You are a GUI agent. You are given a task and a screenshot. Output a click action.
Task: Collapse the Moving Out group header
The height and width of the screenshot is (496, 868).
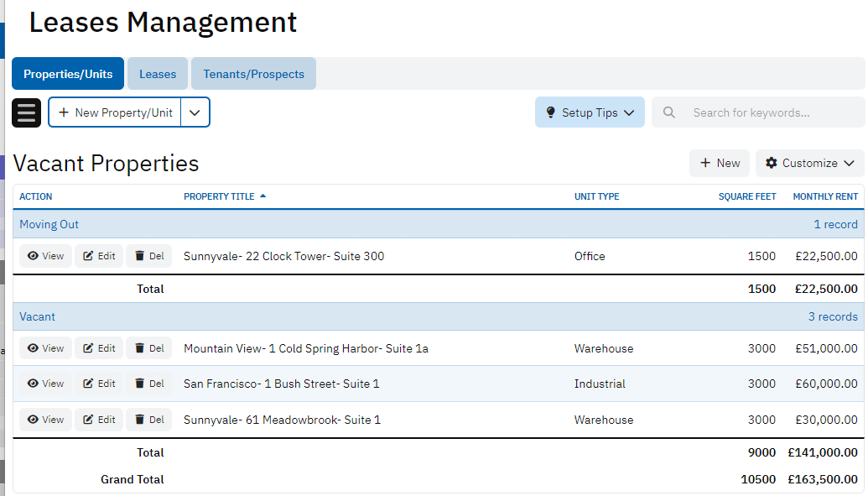click(x=49, y=224)
